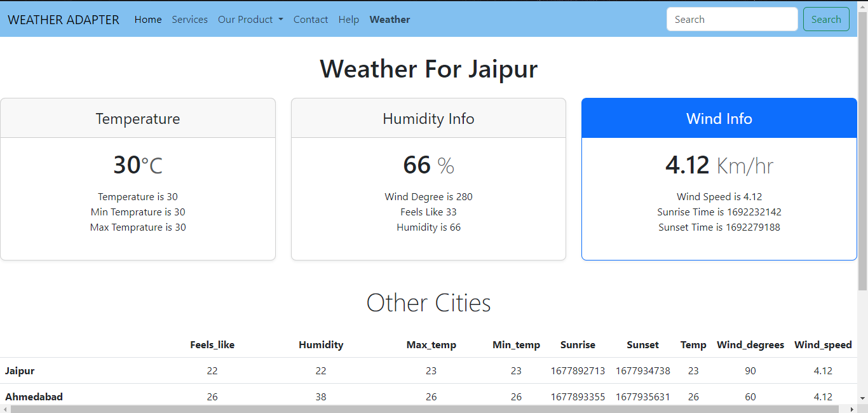
Task: Click the Wind_speed column header
Action: [x=823, y=345]
